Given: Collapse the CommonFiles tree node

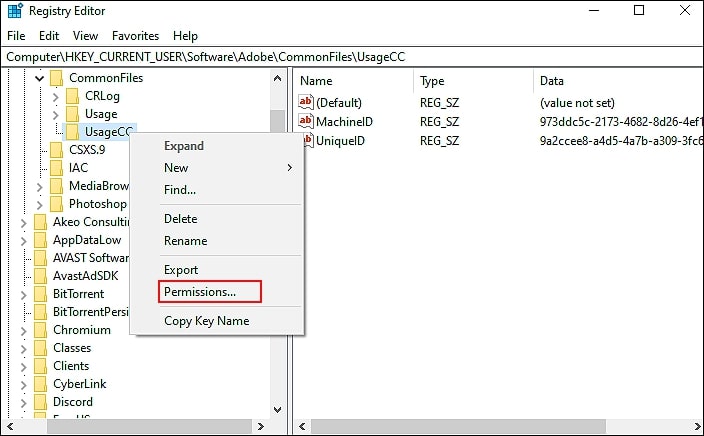Looking at the screenshot, I should click(x=40, y=79).
